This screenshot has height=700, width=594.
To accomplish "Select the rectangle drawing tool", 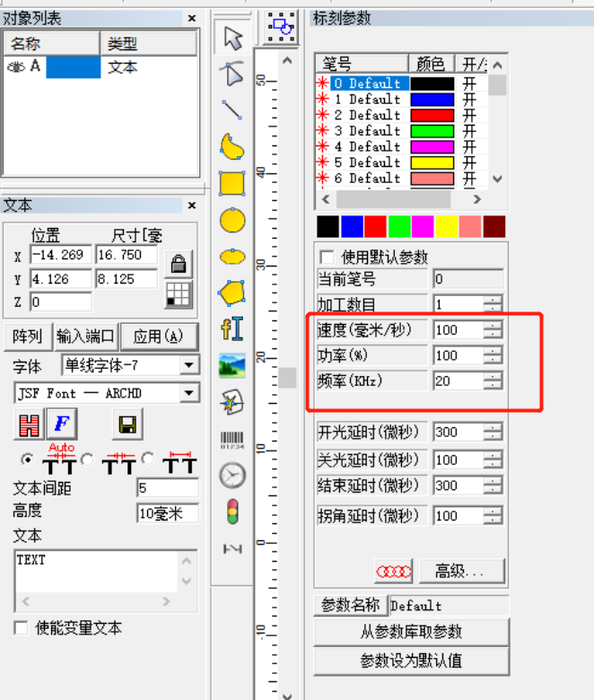I will click(x=232, y=183).
